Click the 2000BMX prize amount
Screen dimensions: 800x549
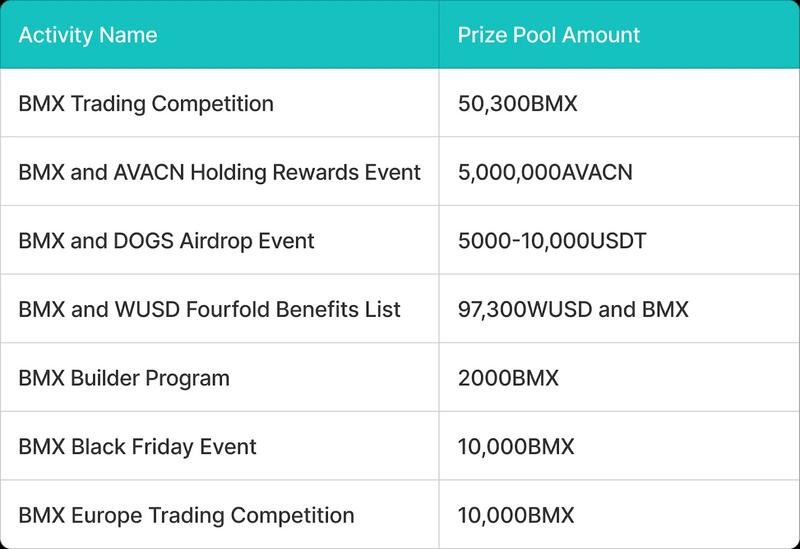tap(508, 378)
